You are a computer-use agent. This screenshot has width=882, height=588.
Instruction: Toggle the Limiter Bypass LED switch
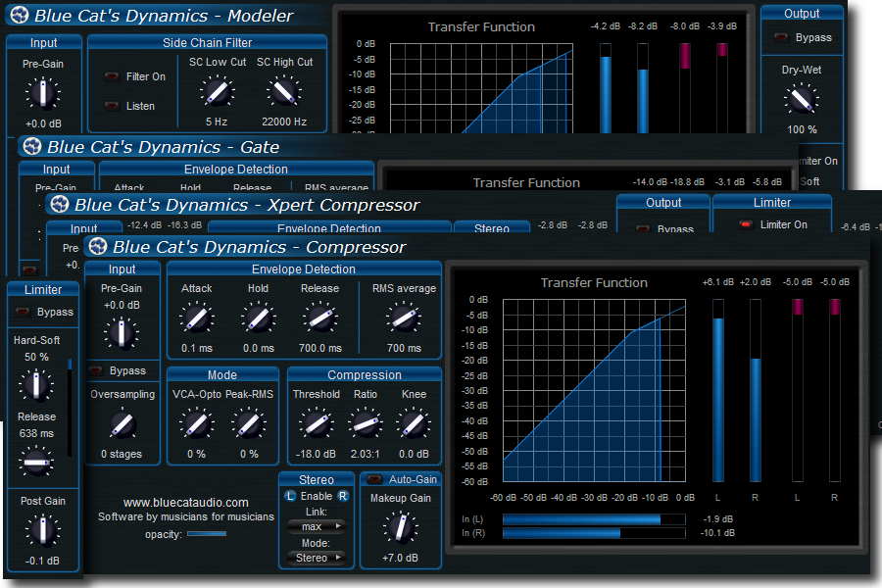(22, 313)
